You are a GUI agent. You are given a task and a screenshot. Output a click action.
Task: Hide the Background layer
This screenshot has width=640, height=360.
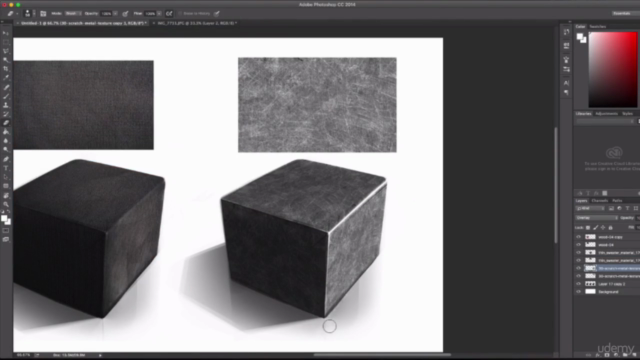(578, 291)
